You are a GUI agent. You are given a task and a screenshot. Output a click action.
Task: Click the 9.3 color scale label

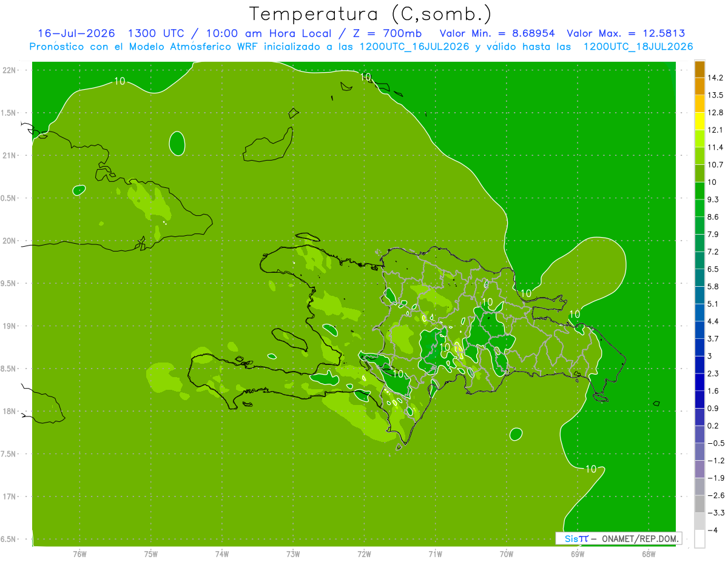pyautogui.click(x=713, y=199)
